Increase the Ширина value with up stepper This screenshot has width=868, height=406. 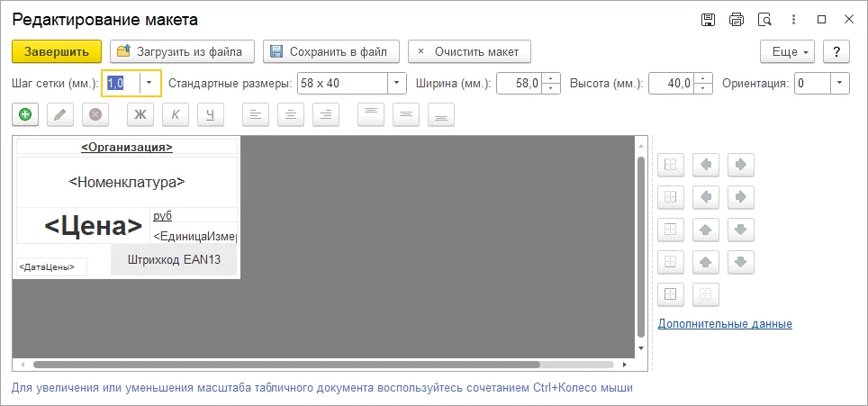coord(551,78)
